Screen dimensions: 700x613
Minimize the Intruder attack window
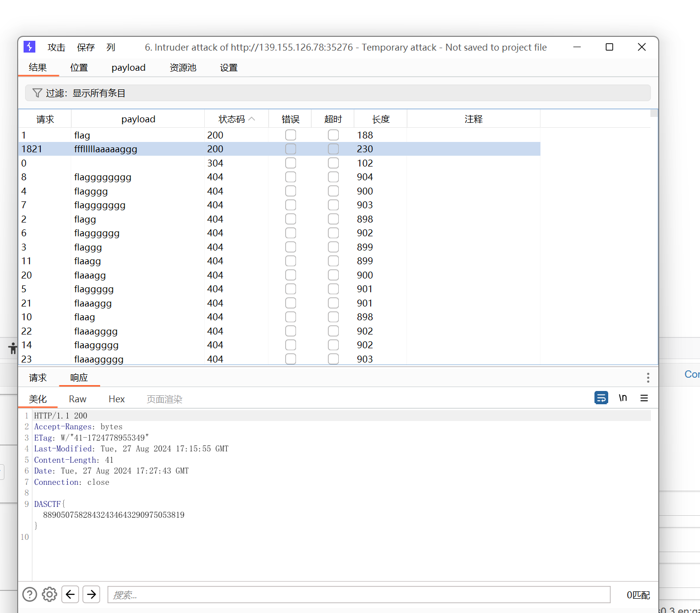(x=577, y=47)
